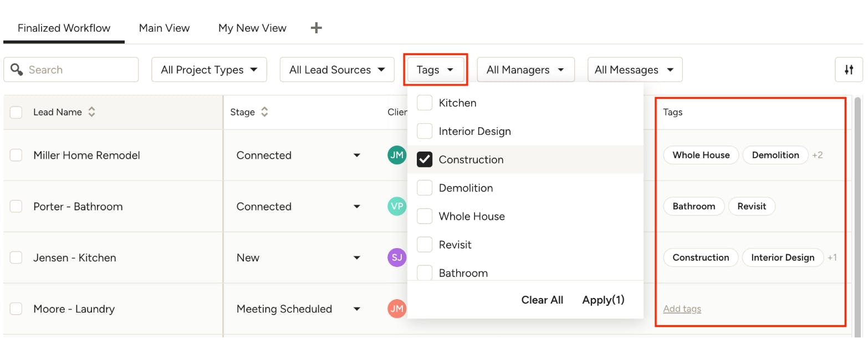This screenshot has width=868, height=343.
Task: Uncheck the Construction tag checkbox
Action: click(x=425, y=160)
